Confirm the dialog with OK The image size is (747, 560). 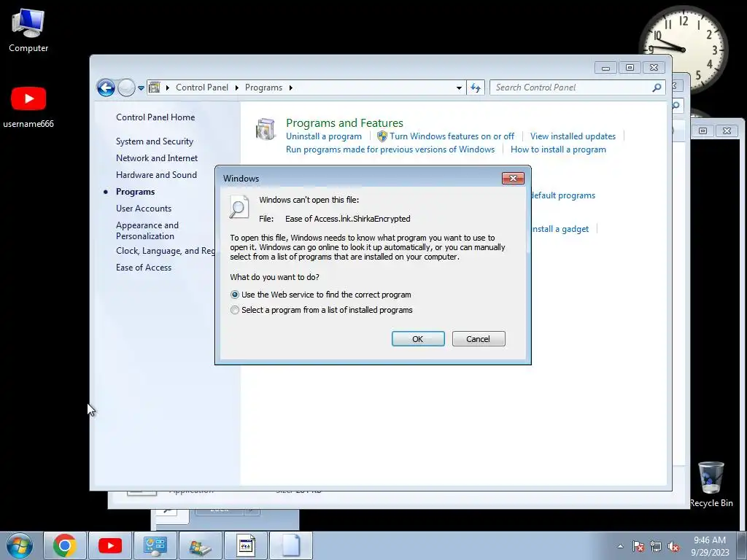coord(418,339)
